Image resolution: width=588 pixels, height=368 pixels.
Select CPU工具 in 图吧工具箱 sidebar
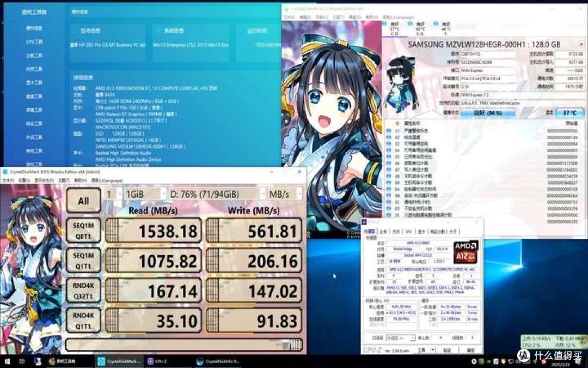(x=34, y=41)
